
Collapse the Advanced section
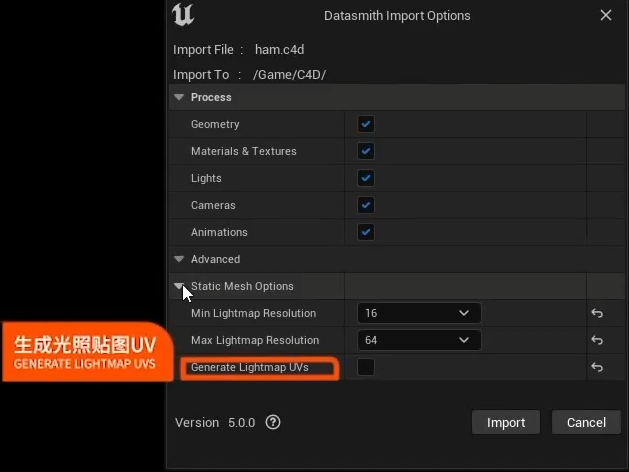[x=179, y=259]
